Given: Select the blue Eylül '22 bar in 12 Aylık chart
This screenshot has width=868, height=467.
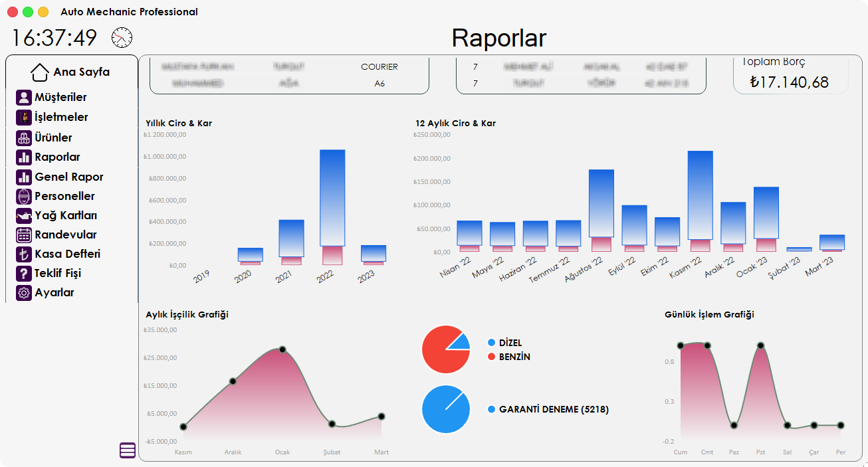Looking at the screenshot, I should click(634, 225).
